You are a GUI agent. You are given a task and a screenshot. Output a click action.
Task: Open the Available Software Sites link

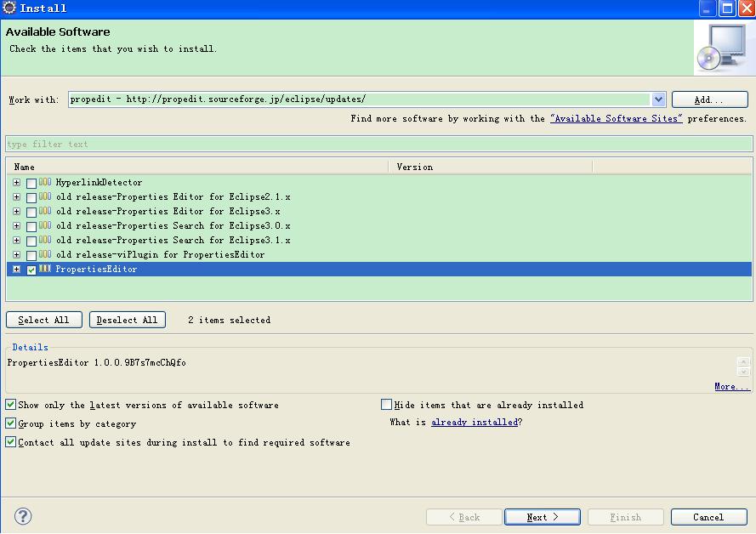coord(617,118)
